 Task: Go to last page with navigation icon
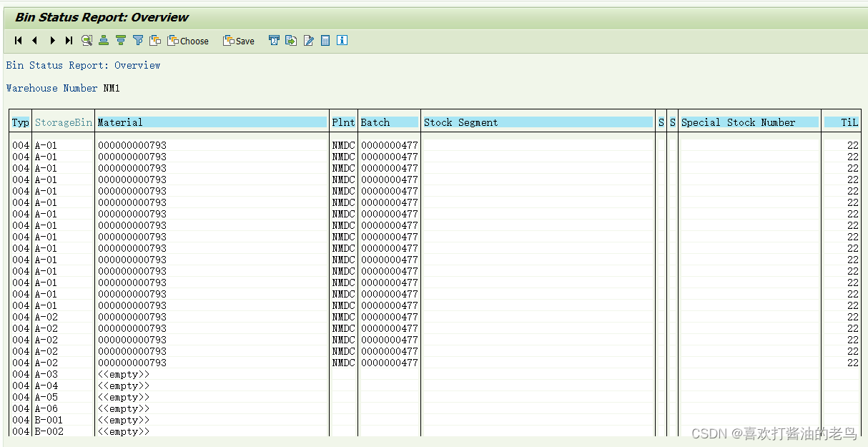(69, 41)
